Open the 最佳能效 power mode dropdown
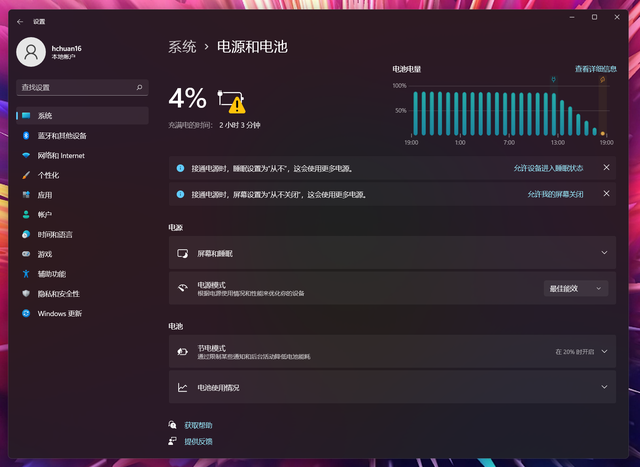Viewport: 640px width, 467px height. (576, 289)
